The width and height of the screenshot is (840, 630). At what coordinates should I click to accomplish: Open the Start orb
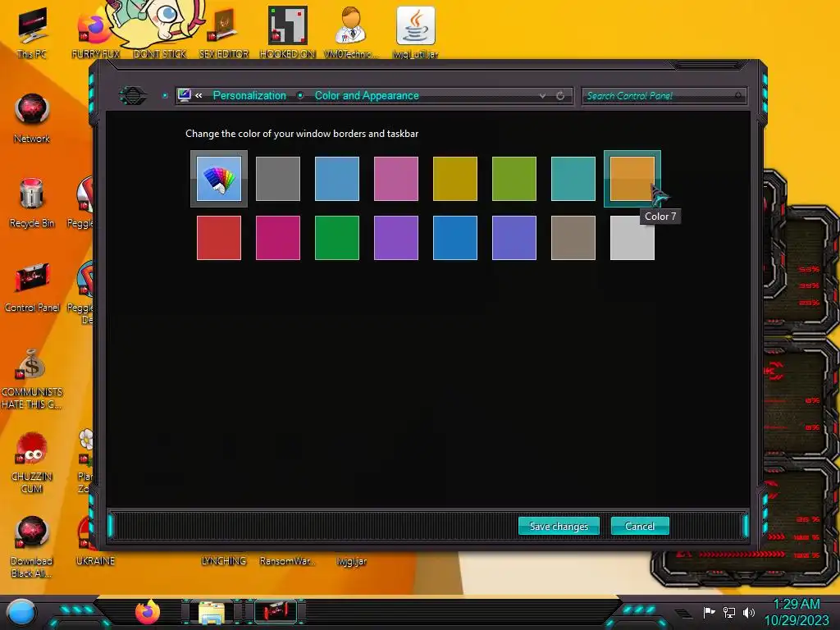click(21, 612)
